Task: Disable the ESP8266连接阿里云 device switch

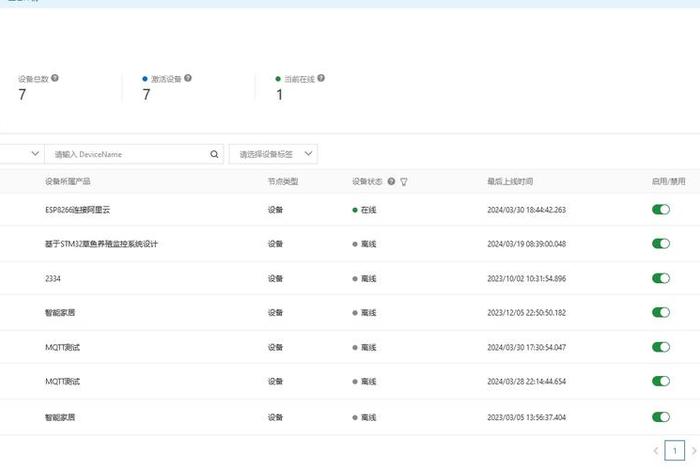Action: (661, 209)
